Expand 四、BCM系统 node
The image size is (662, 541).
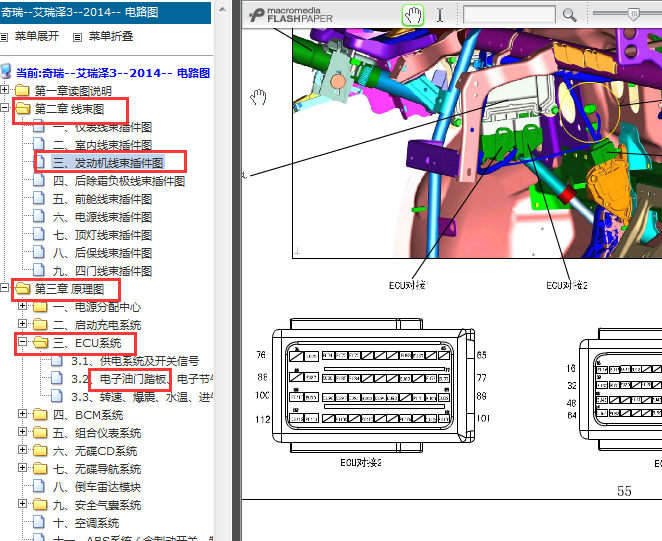pyautogui.click(x=22, y=414)
